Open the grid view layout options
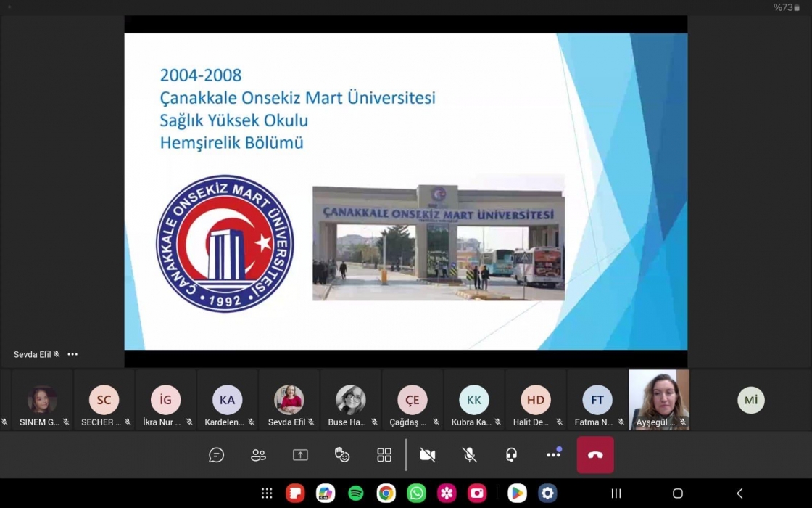812x508 pixels. pos(384,455)
